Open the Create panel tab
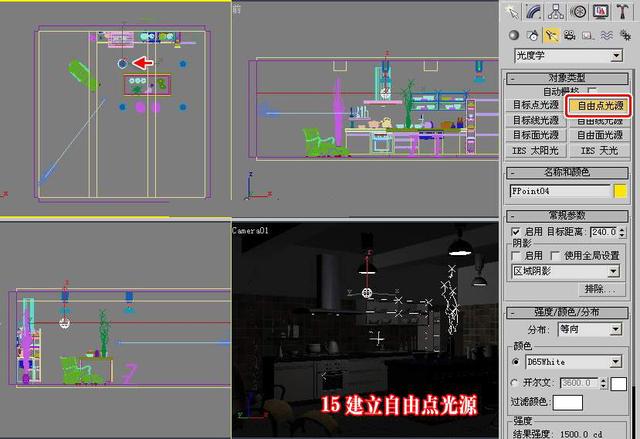 [512, 11]
